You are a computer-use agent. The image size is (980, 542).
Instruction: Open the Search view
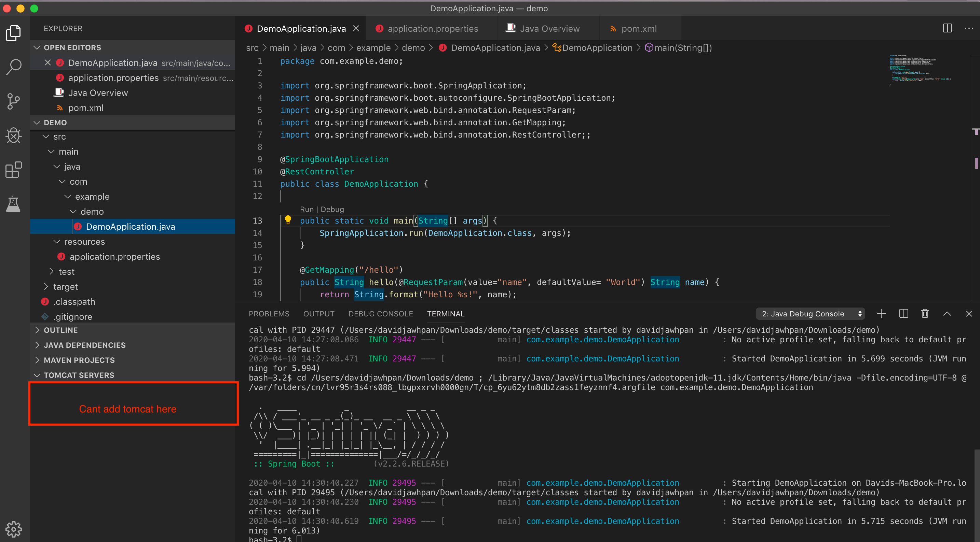click(x=14, y=67)
